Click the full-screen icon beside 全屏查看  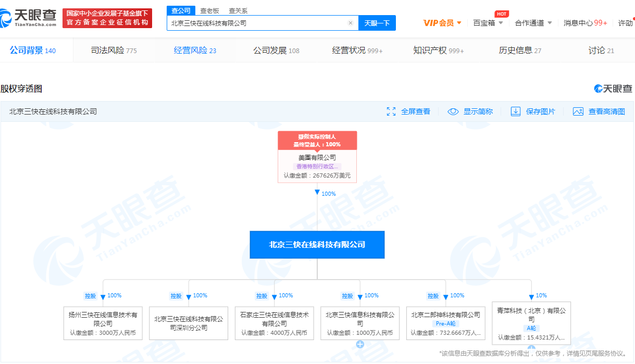(391, 111)
